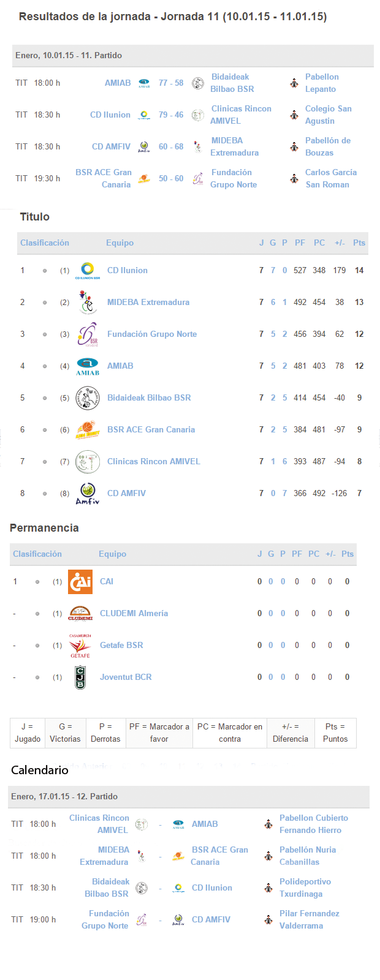
Task: Click the AMIAB logo in standings table
Action: 88,366
